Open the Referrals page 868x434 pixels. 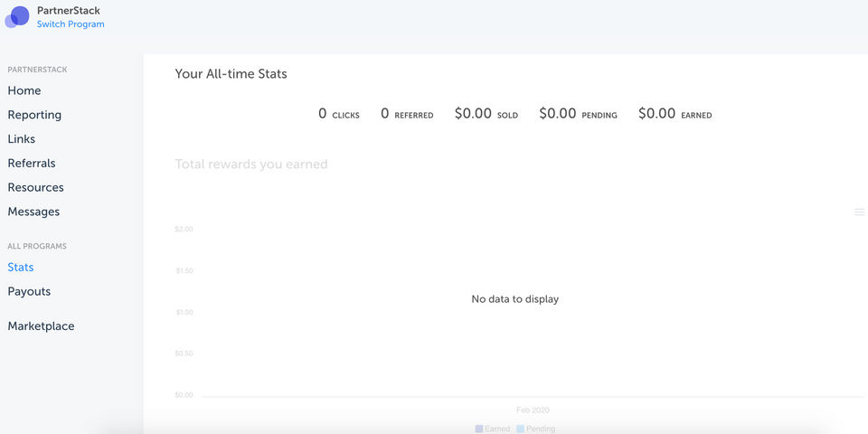click(32, 164)
